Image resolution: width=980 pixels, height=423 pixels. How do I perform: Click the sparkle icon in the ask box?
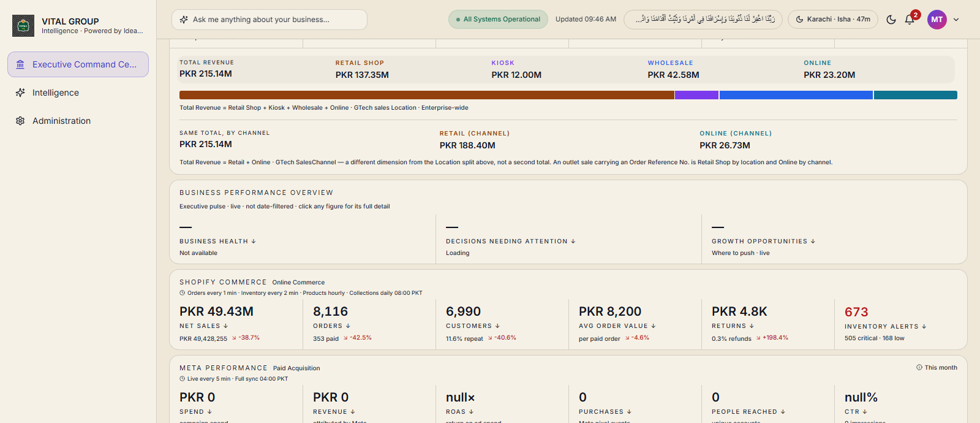184,20
